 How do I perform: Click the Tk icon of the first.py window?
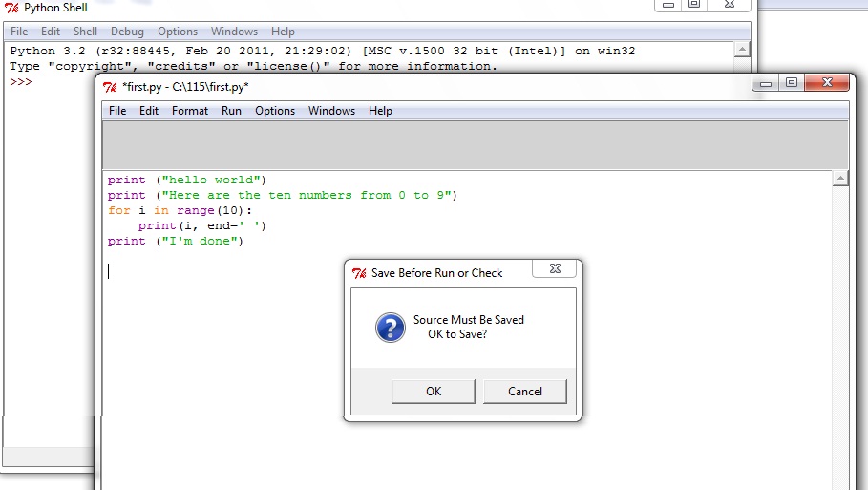click(110, 87)
